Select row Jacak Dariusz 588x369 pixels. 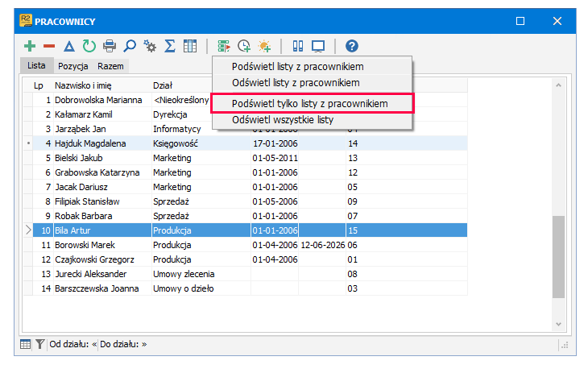point(246,187)
